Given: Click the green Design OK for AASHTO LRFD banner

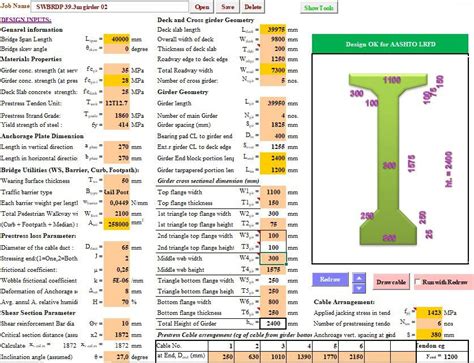Looking at the screenshot, I should [390, 44].
